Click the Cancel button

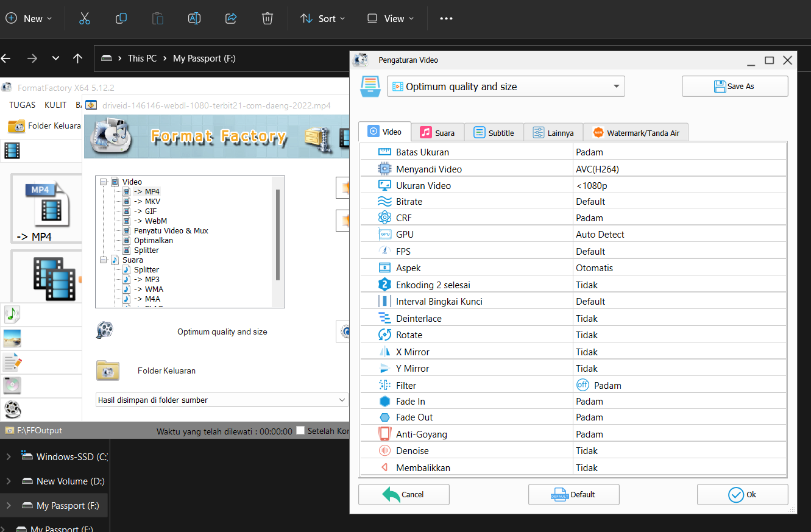tap(404, 494)
